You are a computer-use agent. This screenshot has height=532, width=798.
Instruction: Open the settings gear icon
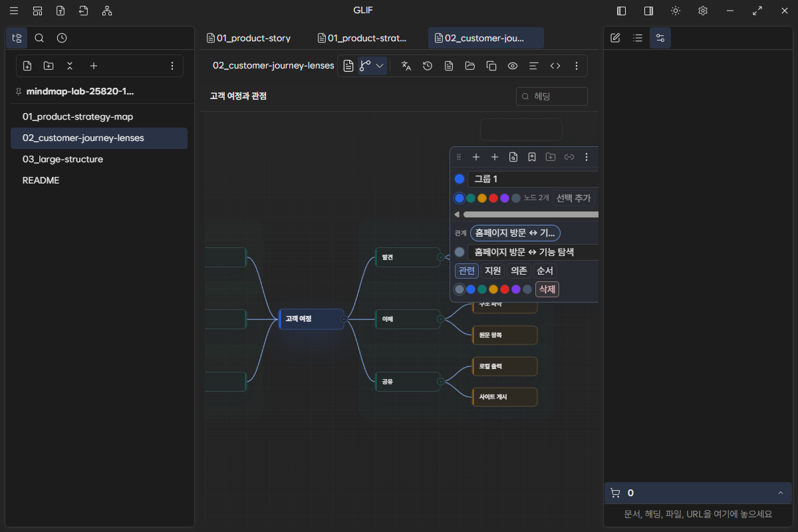(x=703, y=11)
